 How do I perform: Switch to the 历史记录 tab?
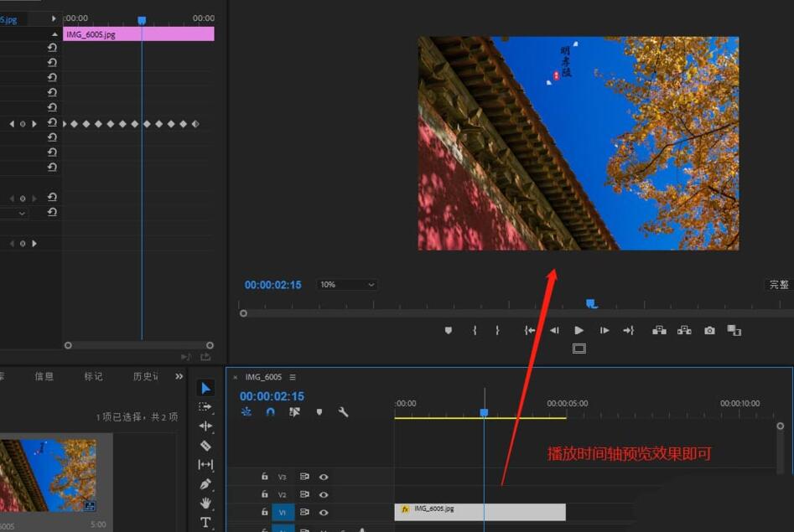click(144, 376)
